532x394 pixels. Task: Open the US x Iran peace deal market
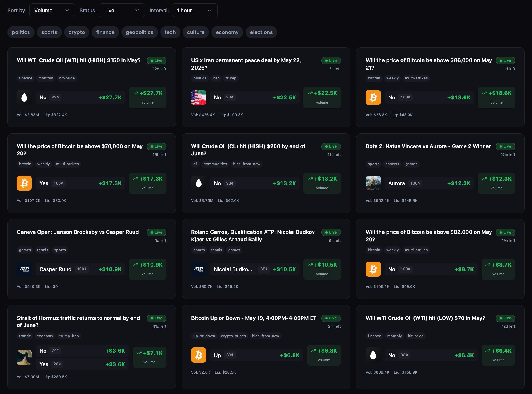[246, 64]
